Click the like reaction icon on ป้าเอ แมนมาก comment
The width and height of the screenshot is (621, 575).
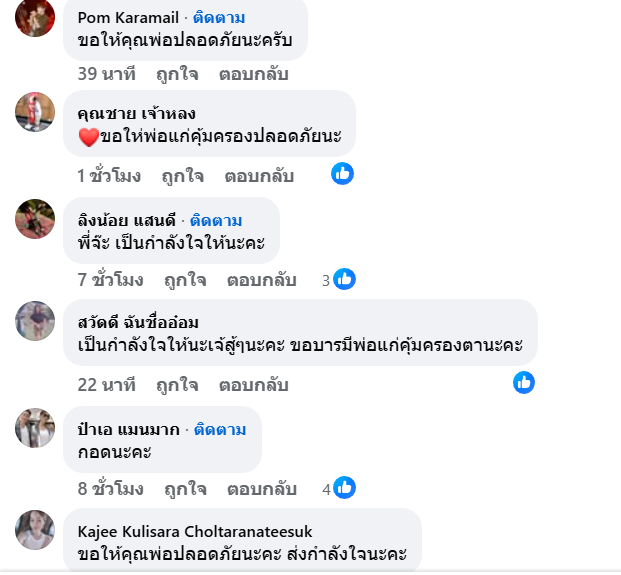pyautogui.click(x=345, y=488)
